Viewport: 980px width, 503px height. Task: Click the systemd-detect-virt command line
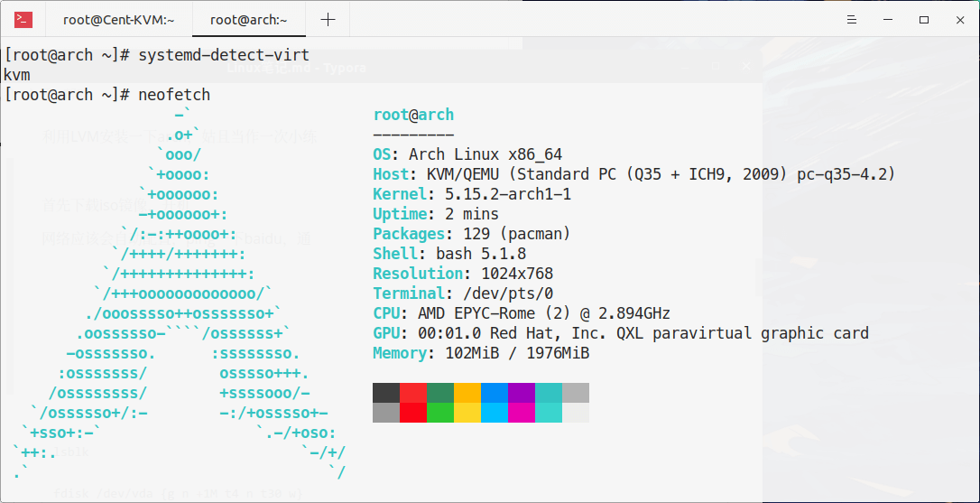(224, 55)
